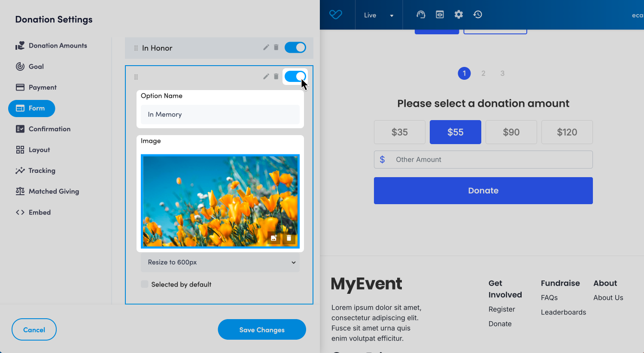Click the Save Changes button

coord(262,329)
